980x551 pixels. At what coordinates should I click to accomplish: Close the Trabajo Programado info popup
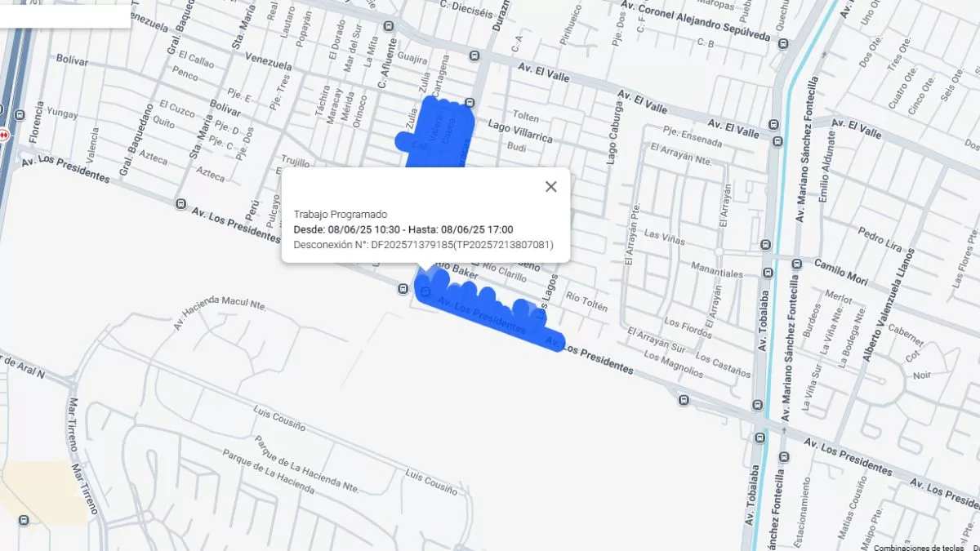(x=551, y=187)
